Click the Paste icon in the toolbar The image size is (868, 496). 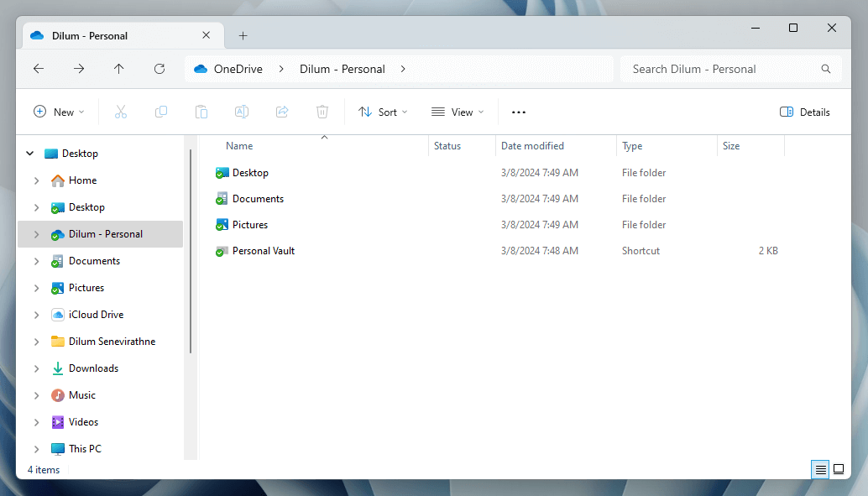coord(201,112)
